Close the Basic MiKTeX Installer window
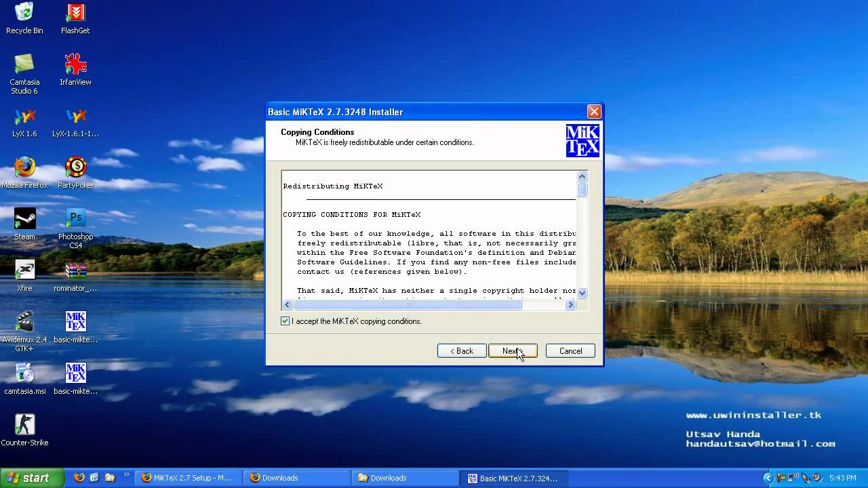Image resolution: width=868 pixels, height=488 pixels. tap(594, 112)
